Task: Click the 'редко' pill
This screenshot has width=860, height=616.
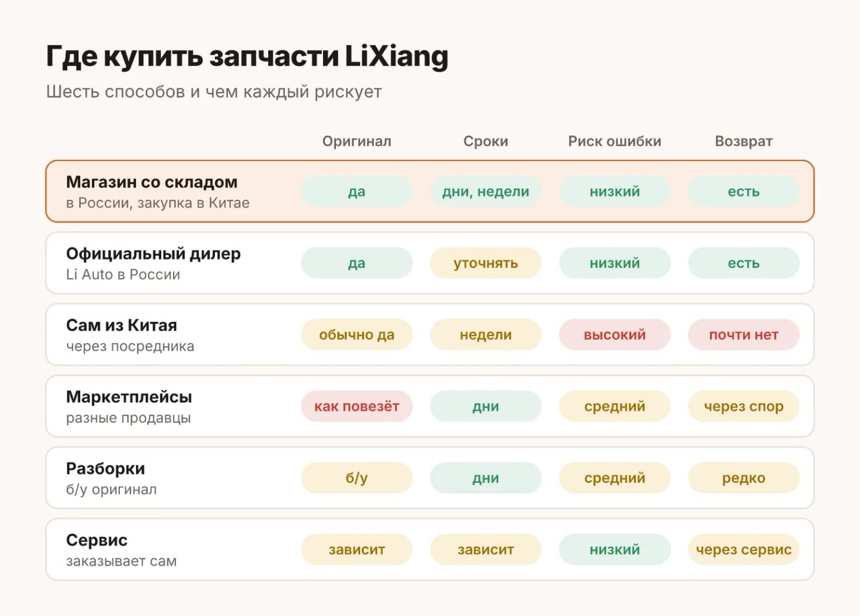Action: (744, 478)
